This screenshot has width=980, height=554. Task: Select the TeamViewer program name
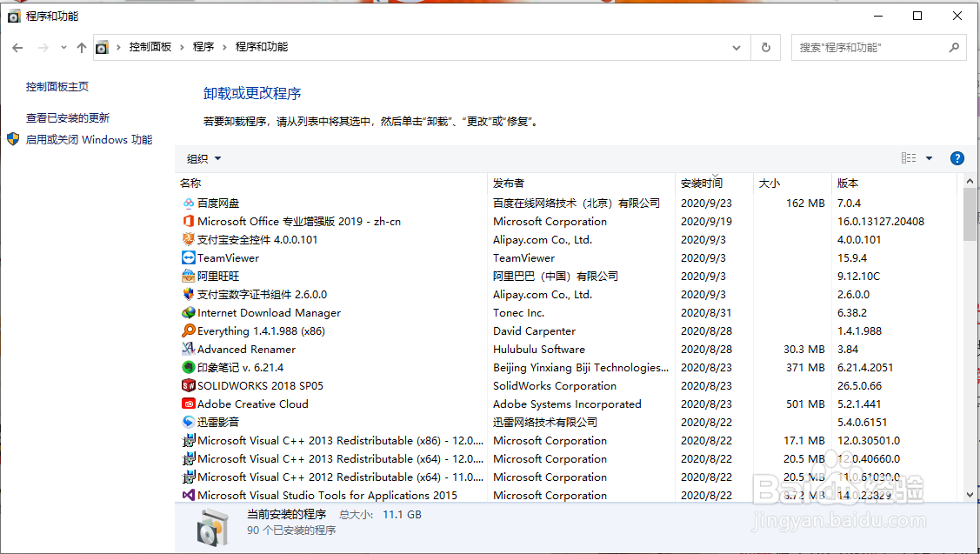tap(228, 257)
